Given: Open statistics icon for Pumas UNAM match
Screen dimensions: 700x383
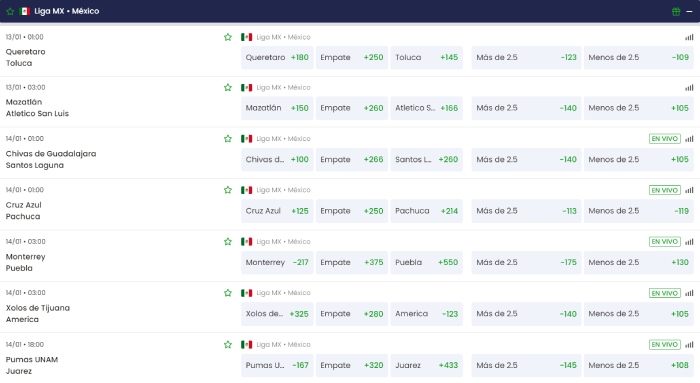Looking at the screenshot, I should pyautogui.click(x=689, y=345).
